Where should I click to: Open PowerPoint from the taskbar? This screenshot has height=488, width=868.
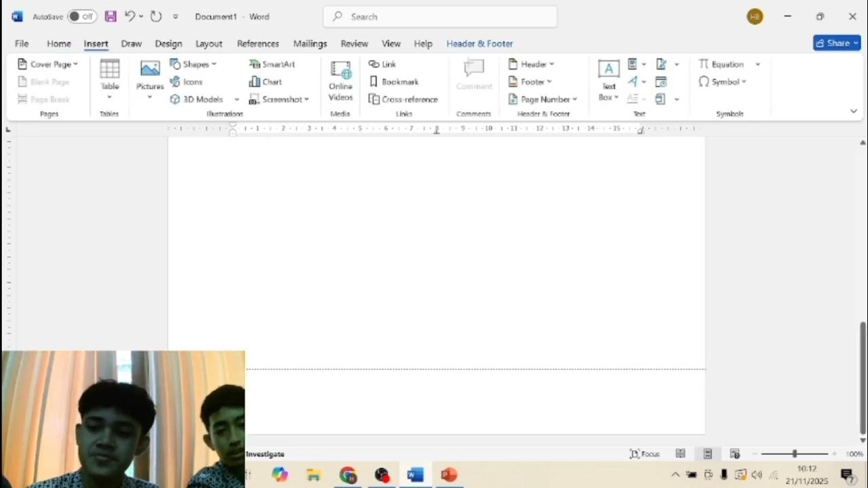[x=449, y=475]
